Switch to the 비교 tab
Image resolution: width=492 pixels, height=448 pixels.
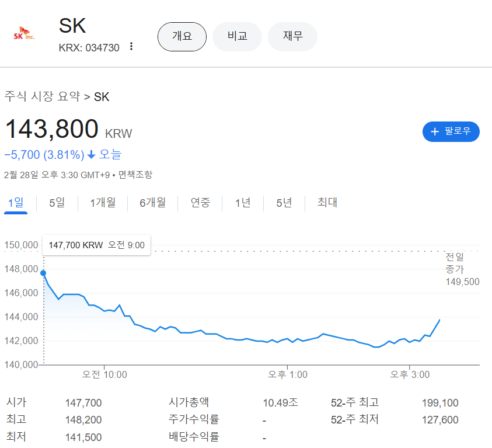tap(237, 36)
